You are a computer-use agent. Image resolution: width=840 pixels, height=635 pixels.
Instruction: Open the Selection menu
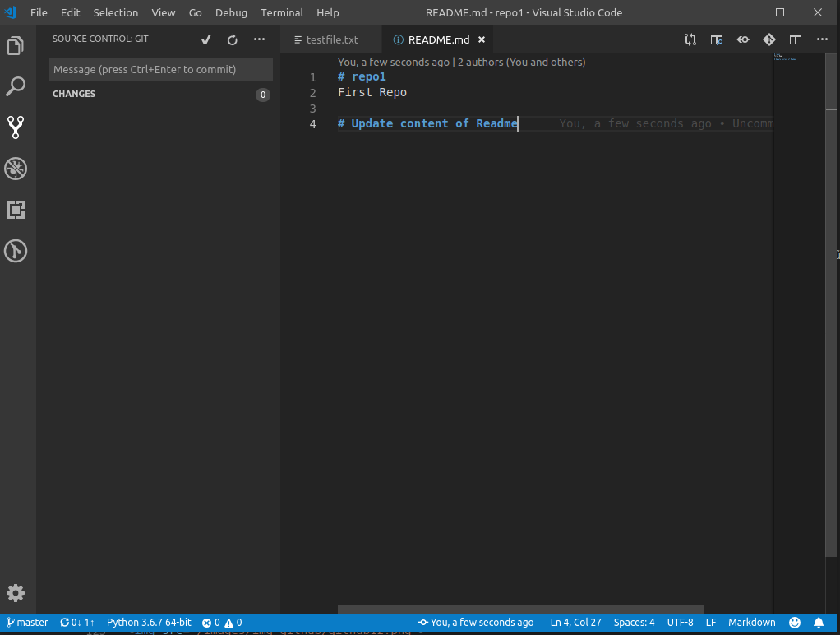tap(116, 12)
